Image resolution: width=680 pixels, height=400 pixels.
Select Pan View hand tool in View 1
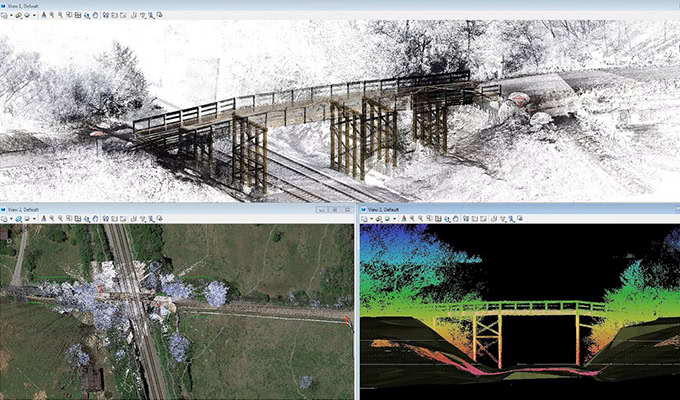pyautogui.click(x=97, y=15)
